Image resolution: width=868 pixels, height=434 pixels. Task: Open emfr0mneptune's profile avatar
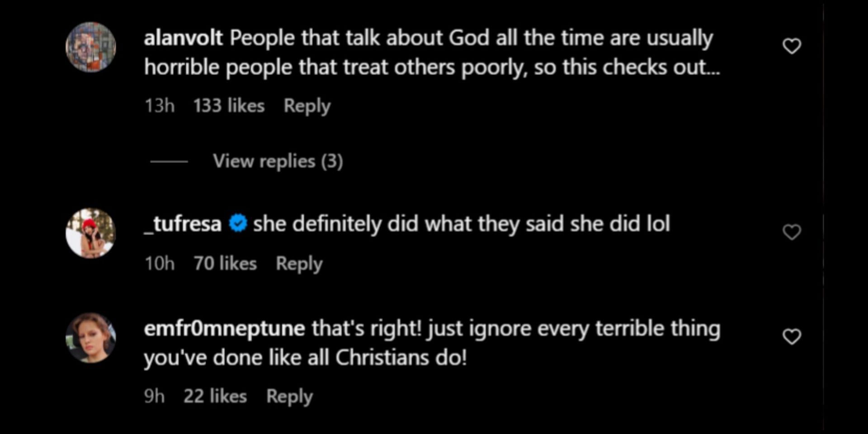[x=91, y=338]
